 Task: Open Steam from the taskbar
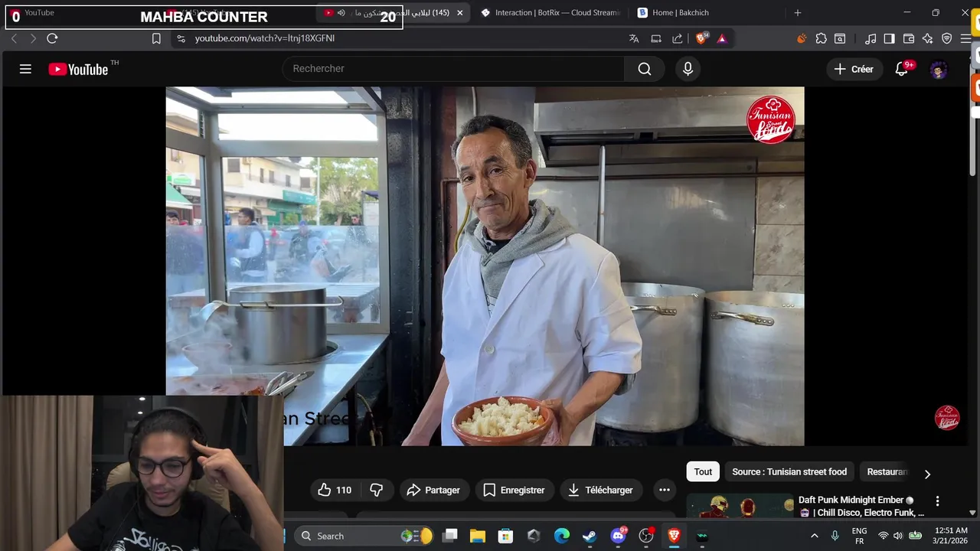[x=590, y=536]
